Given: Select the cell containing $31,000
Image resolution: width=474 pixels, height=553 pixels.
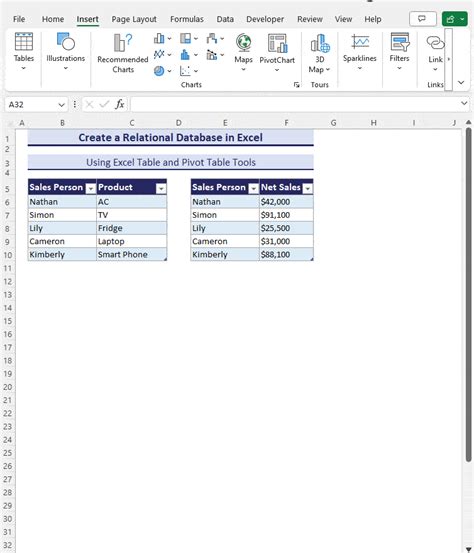Looking at the screenshot, I should (x=286, y=241).
